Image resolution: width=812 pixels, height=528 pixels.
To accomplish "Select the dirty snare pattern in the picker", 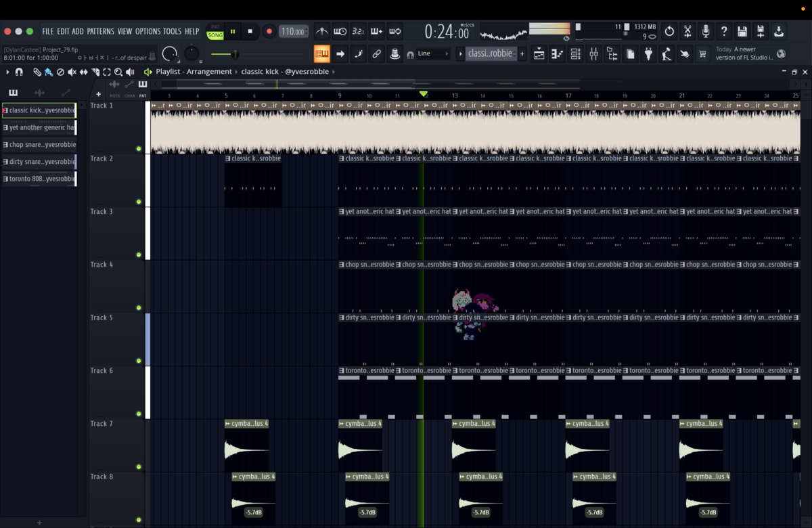I will tap(39, 162).
